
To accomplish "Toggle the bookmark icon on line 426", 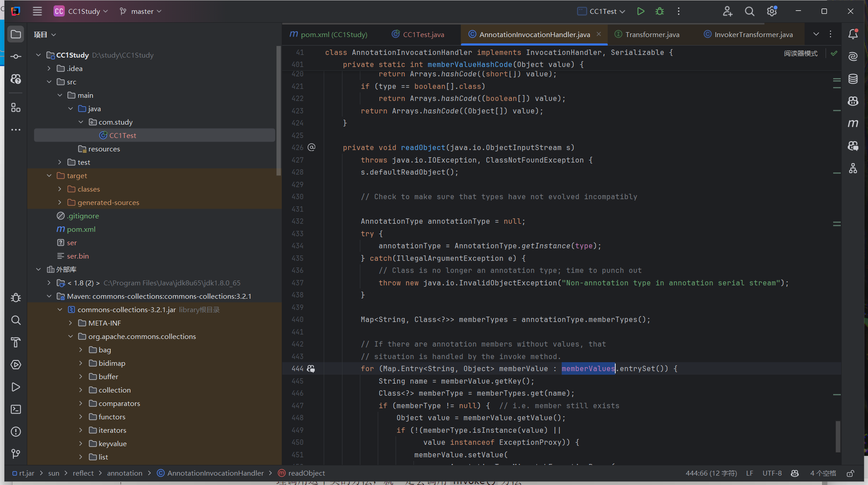I will click(x=311, y=147).
